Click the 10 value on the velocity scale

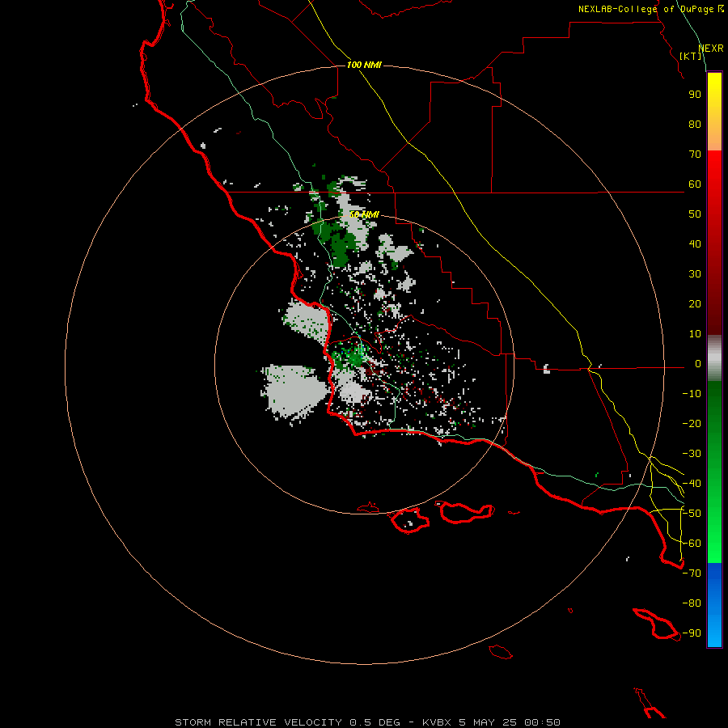[695, 334]
